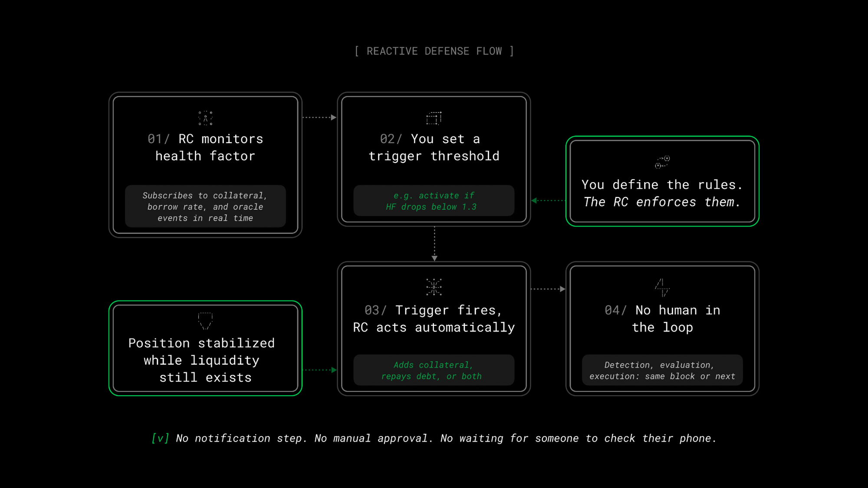
Task: Click the RC monitors health factor heading
Action: (205, 147)
